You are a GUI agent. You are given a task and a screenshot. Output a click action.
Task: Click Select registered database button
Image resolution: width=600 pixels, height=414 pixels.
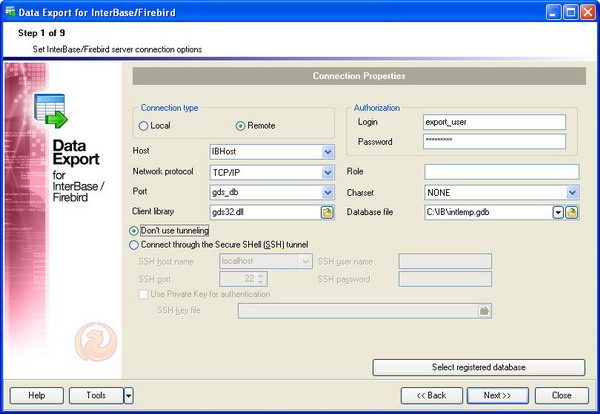(x=479, y=367)
